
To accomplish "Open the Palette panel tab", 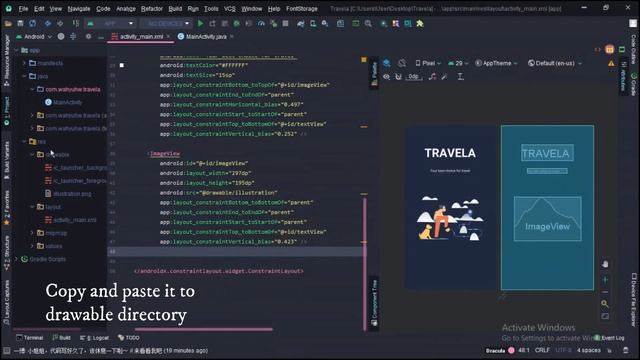I will [374, 74].
